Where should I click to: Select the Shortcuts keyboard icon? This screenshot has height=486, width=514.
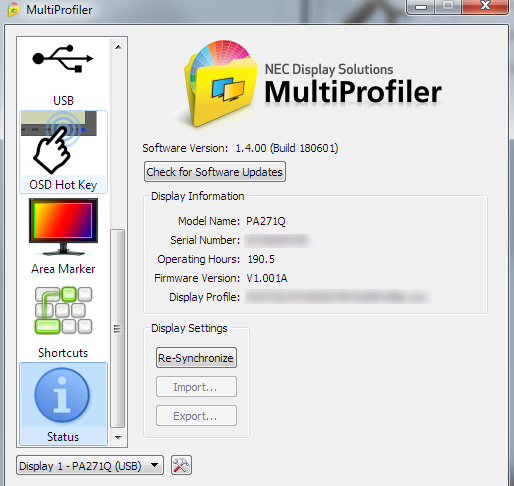(63, 310)
